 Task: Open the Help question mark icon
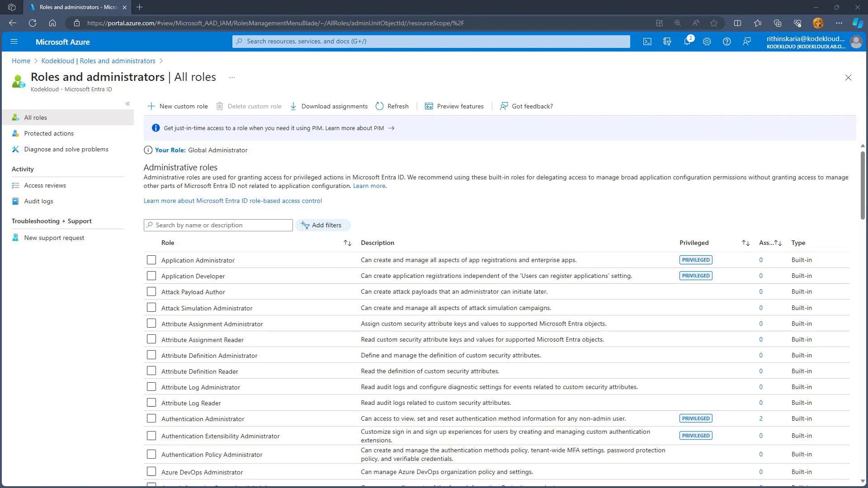click(x=726, y=42)
